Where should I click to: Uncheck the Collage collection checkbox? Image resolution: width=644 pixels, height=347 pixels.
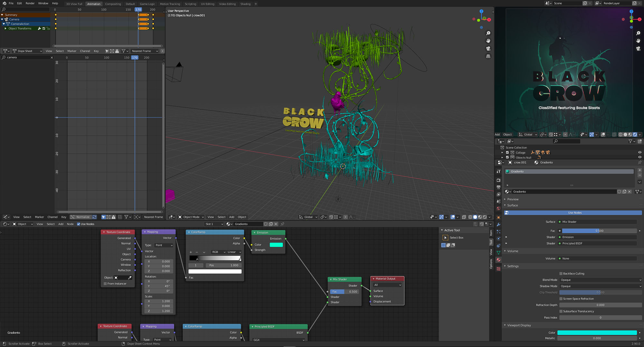tap(507, 153)
